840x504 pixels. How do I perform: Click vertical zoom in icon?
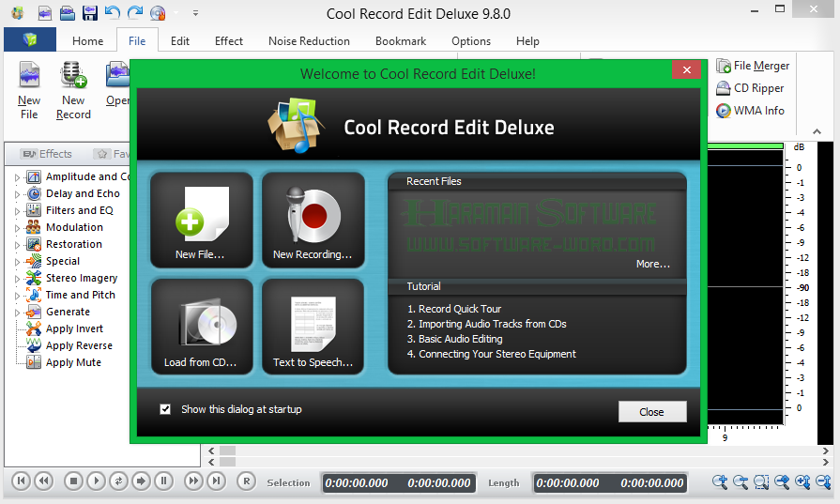[x=802, y=482]
